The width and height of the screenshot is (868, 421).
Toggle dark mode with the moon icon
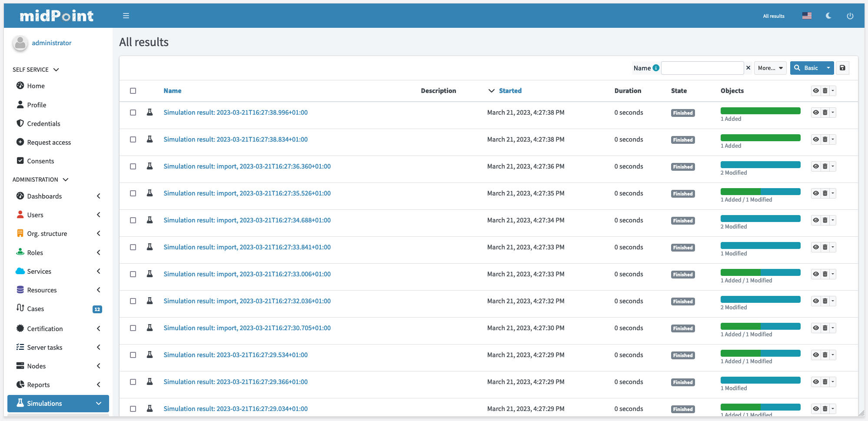point(828,16)
